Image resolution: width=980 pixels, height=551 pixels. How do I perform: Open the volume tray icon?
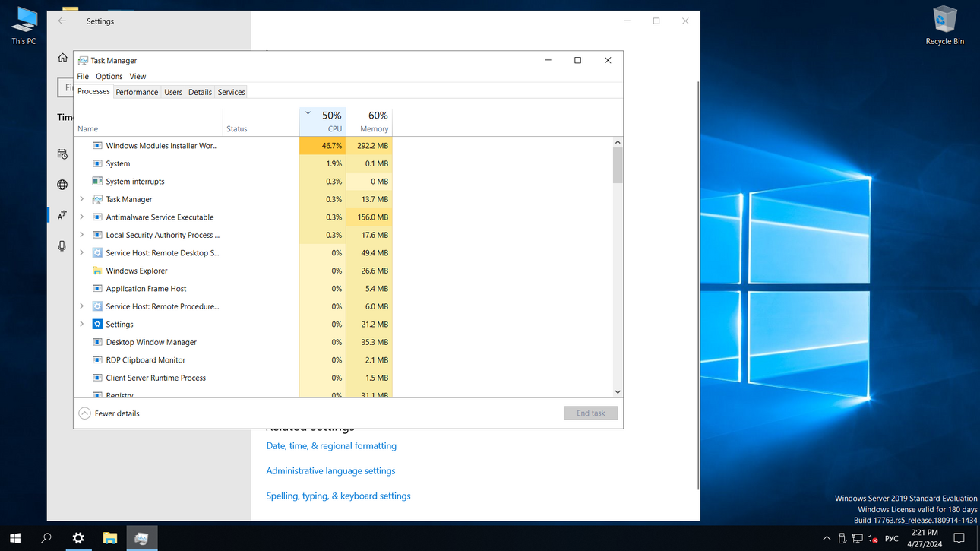pos(872,538)
